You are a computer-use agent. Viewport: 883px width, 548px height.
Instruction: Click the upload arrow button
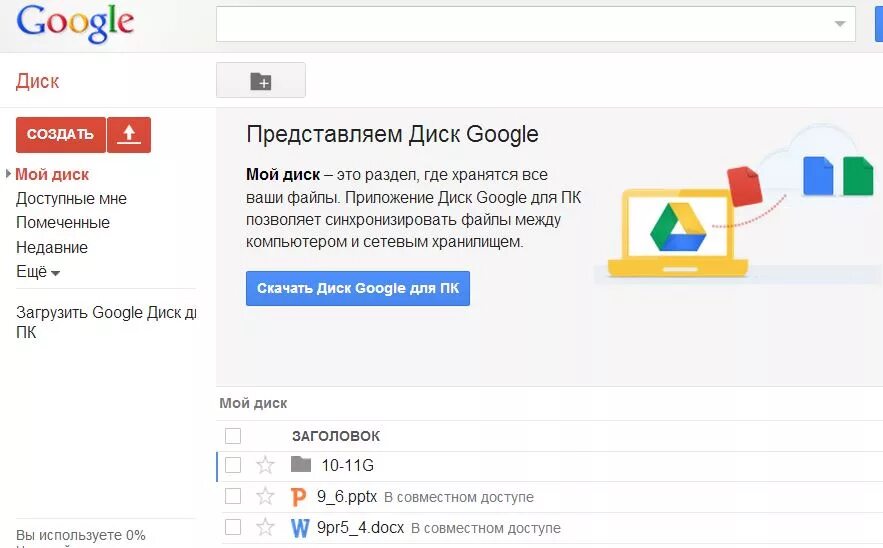click(129, 135)
